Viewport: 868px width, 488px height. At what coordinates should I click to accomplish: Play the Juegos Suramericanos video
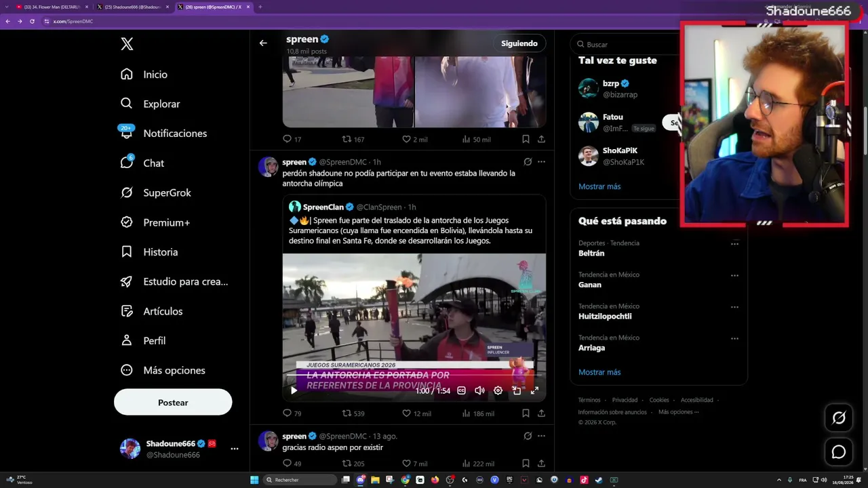pos(294,390)
